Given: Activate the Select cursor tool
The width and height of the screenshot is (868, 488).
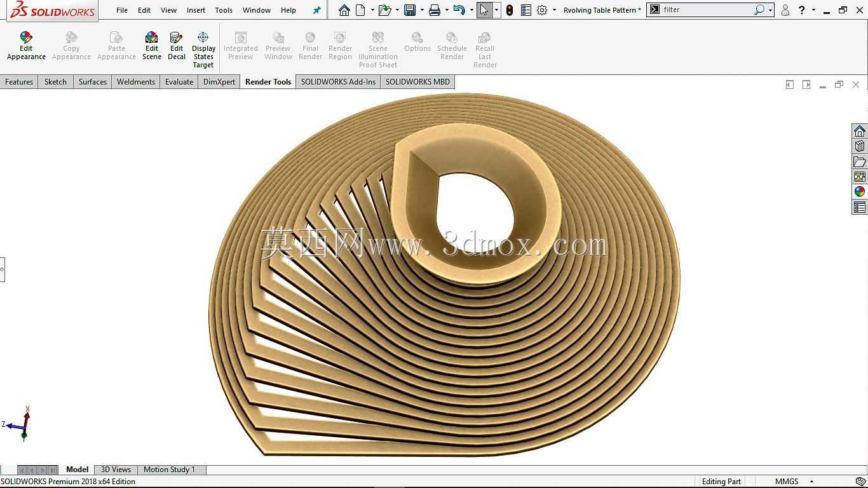Looking at the screenshot, I should tap(484, 10).
